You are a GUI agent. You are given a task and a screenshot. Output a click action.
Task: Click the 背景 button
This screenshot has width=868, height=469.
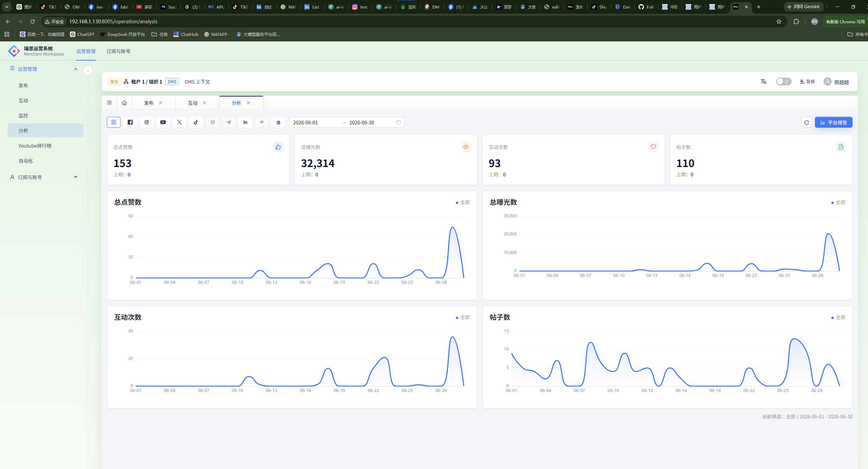pos(807,81)
